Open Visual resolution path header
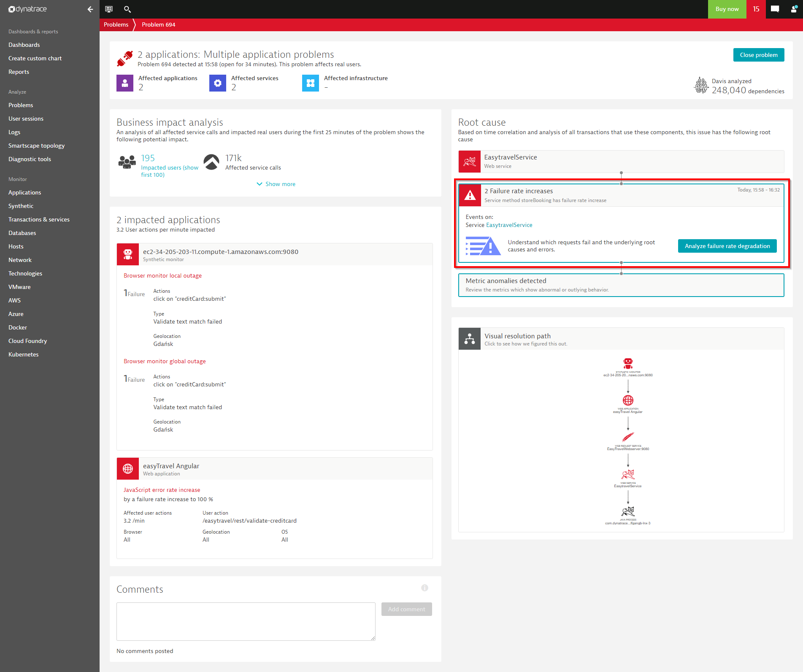The width and height of the screenshot is (803, 672). (x=621, y=339)
